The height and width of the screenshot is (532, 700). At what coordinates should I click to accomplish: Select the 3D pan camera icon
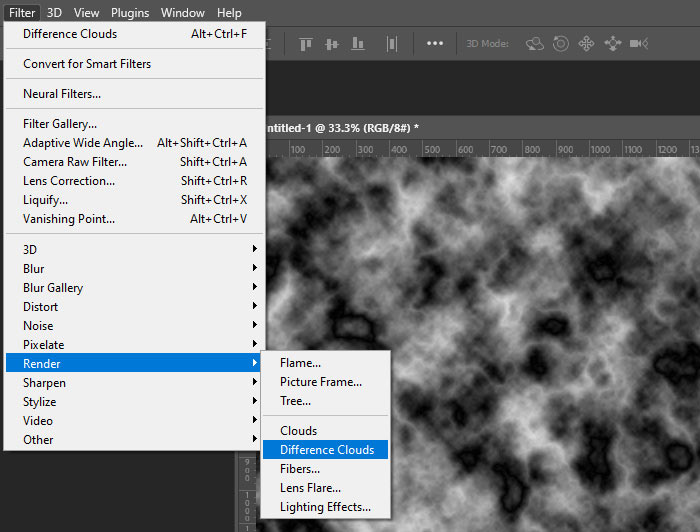(x=587, y=44)
